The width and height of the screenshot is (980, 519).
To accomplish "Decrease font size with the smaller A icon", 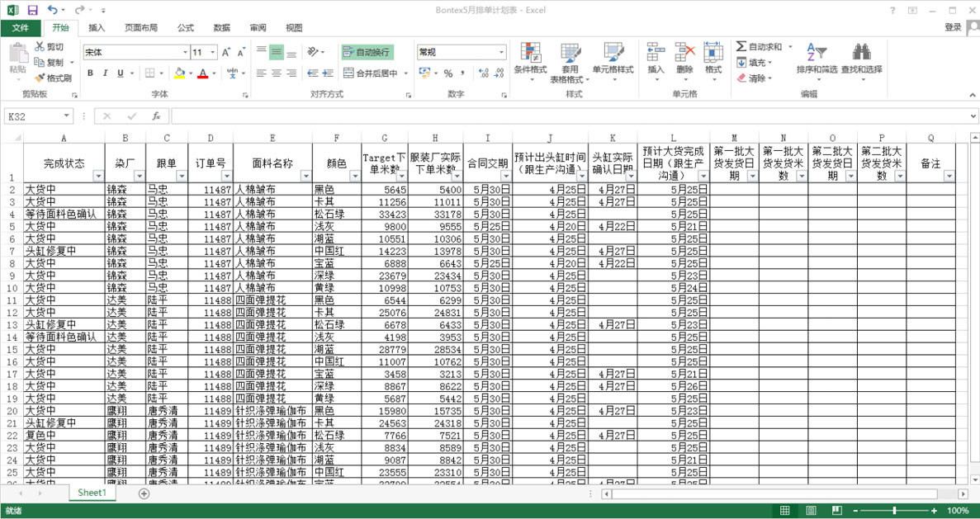I will coord(240,53).
